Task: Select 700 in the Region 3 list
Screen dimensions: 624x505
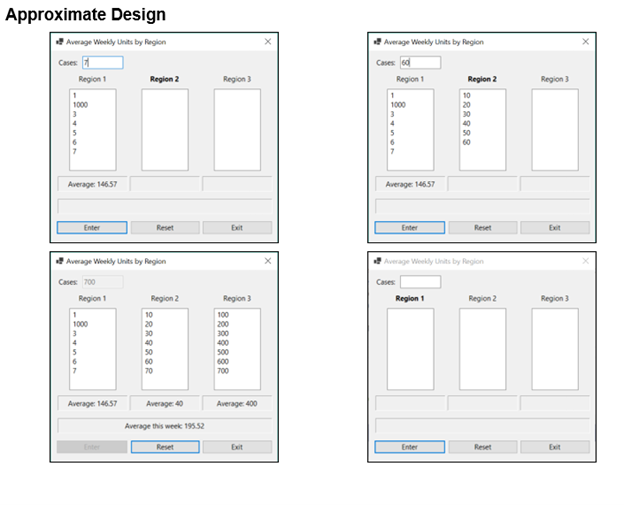Action: click(223, 371)
